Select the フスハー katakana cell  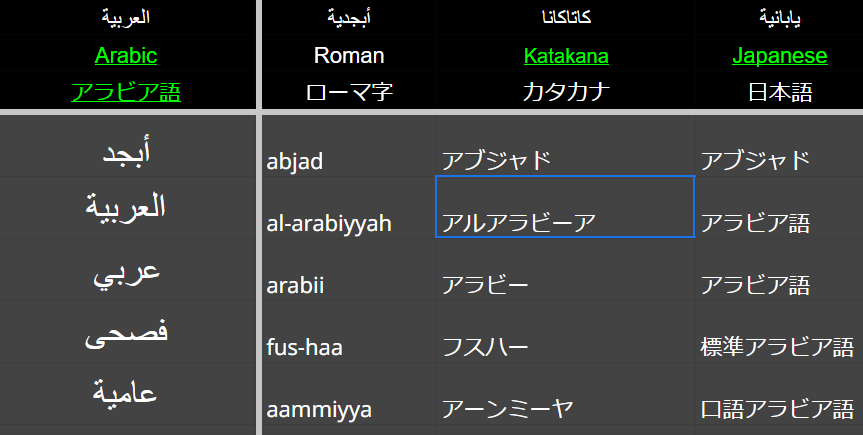pyautogui.click(x=565, y=347)
